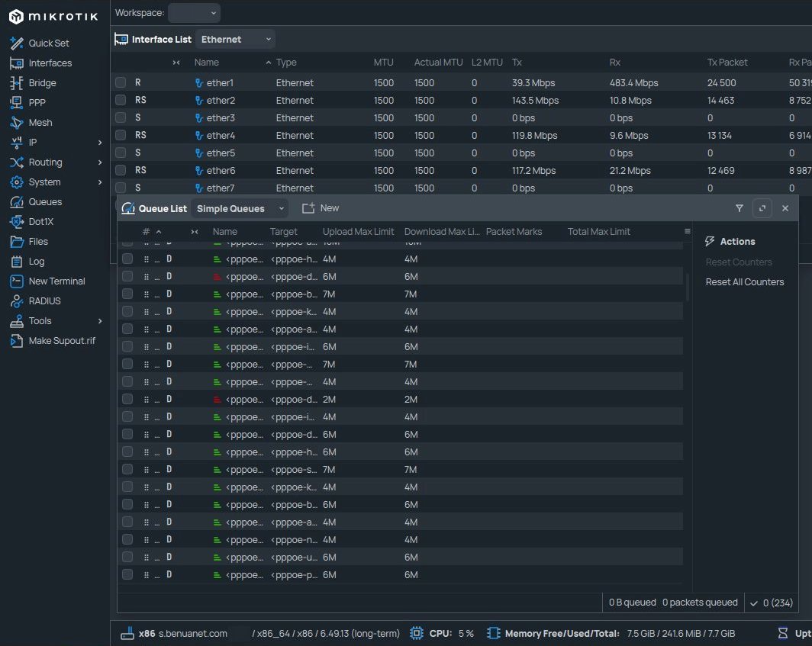Click the Queue List vertical scrollbar
This screenshot has height=646, width=812.
687,288
